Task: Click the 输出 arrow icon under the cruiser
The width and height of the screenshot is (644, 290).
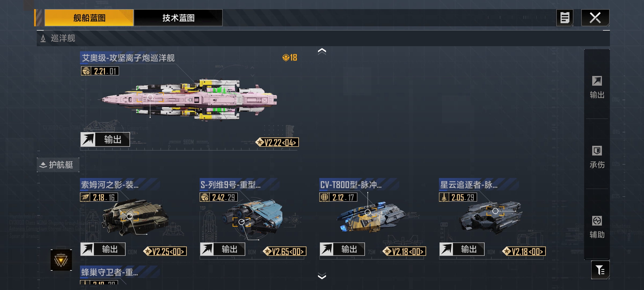Action: point(88,140)
